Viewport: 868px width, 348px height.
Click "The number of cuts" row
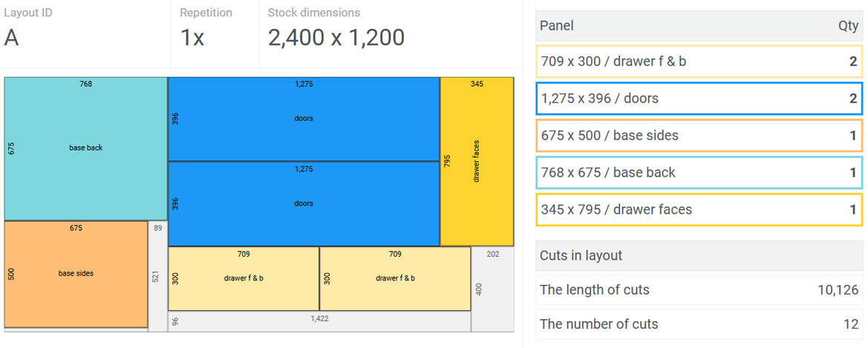tap(698, 324)
